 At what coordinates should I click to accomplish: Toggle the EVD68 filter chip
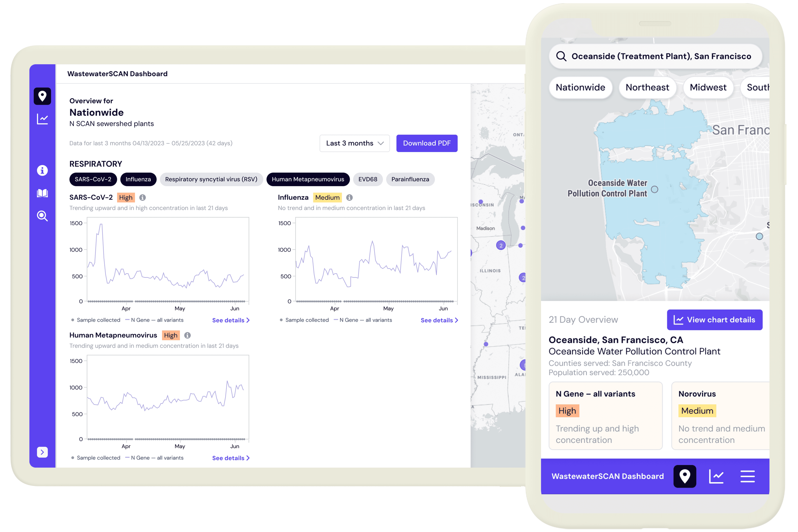coord(367,179)
